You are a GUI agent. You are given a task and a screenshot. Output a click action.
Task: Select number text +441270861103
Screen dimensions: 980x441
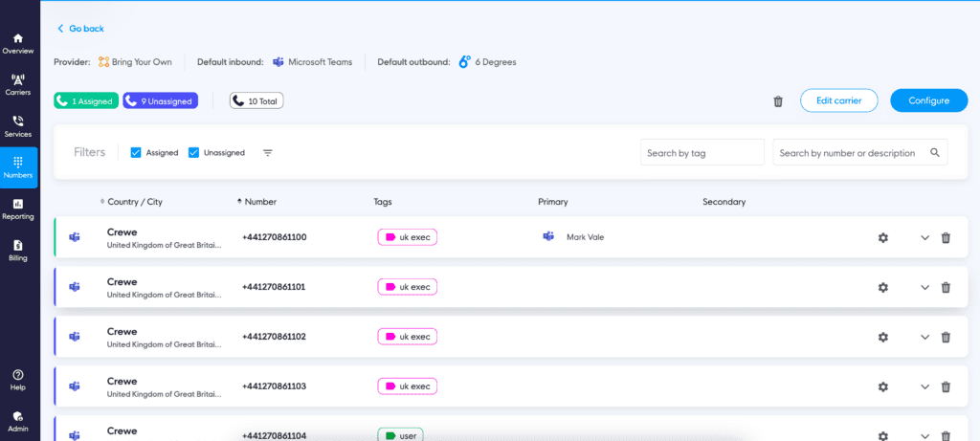(x=275, y=386)
